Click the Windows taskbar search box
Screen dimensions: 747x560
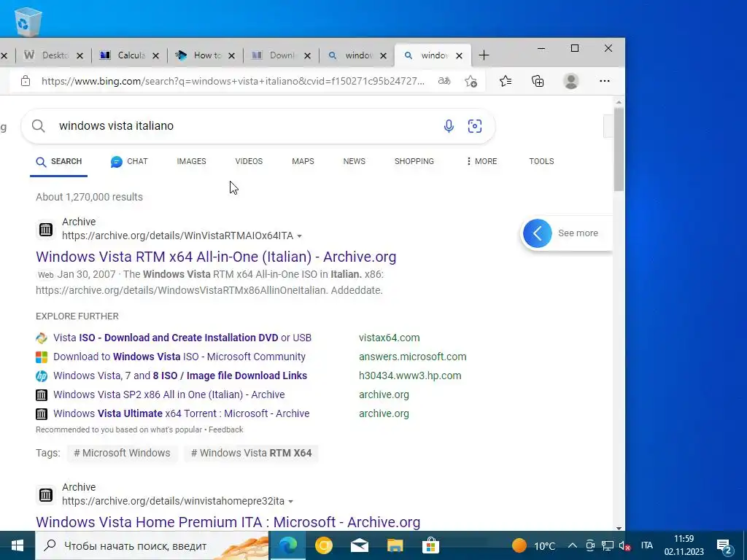(x=152, y=545)
